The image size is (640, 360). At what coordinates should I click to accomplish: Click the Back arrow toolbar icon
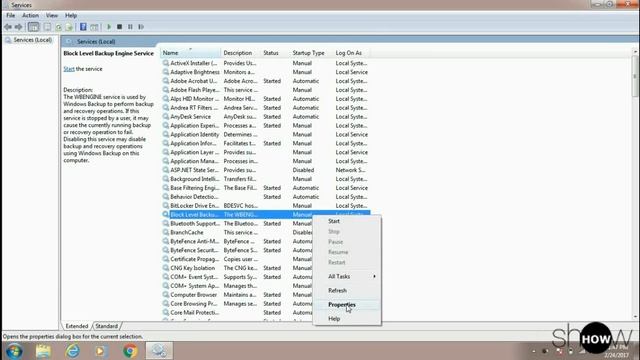coord(8,27)
